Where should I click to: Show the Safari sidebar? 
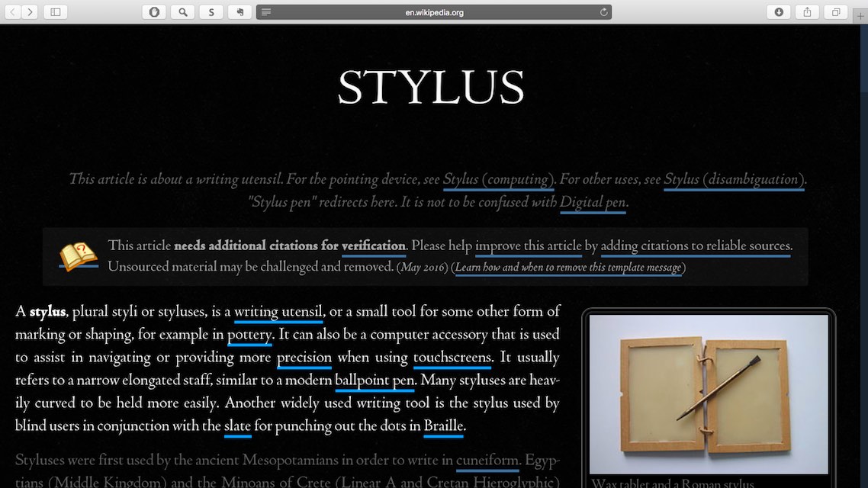coord(56,12)
